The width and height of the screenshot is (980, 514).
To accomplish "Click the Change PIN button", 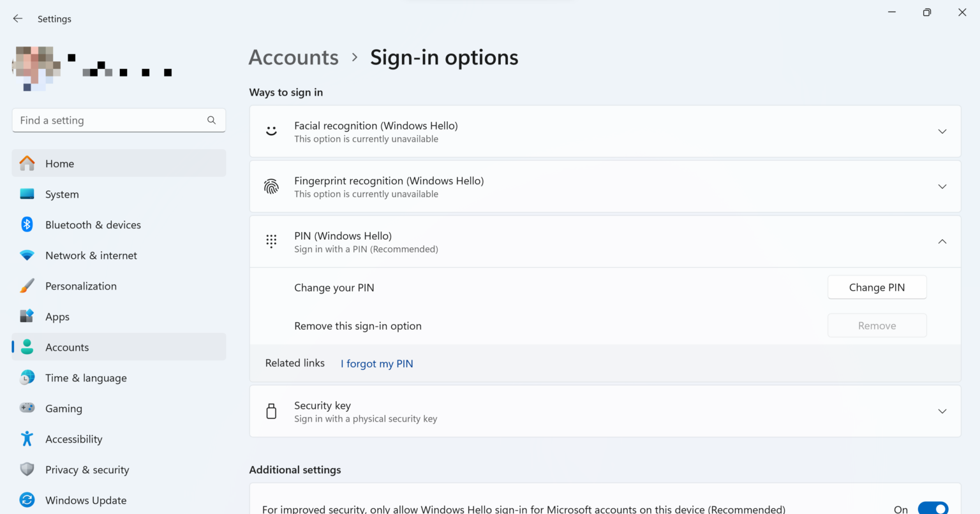I will click(877, 287).
